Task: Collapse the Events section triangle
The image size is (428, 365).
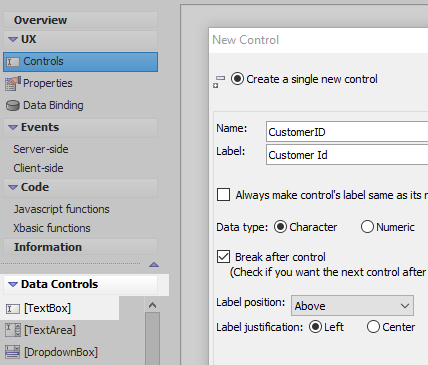Action: click(13, 127)
